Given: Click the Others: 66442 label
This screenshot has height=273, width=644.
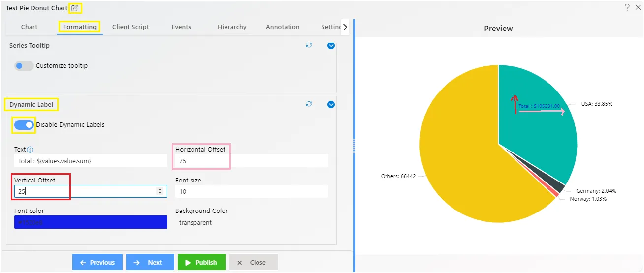Looking at the screenshot, I should click(398, 176).
